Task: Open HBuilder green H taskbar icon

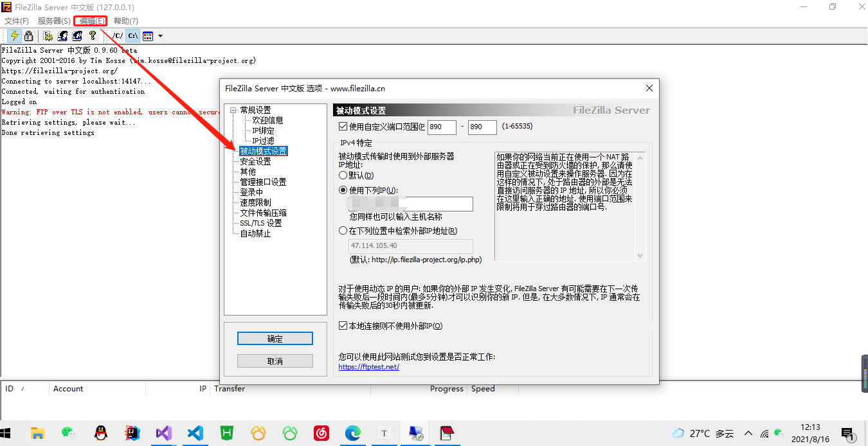Action: [227, 433]
